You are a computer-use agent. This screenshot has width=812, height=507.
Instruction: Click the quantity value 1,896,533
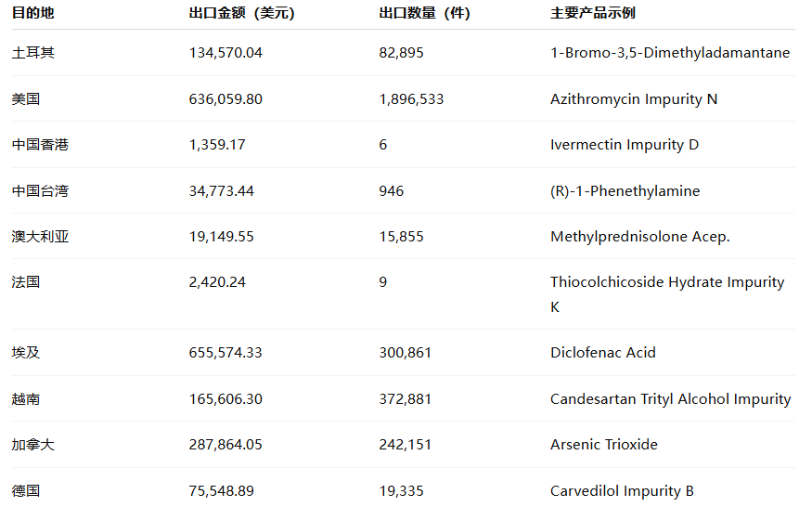pos(411,99)
